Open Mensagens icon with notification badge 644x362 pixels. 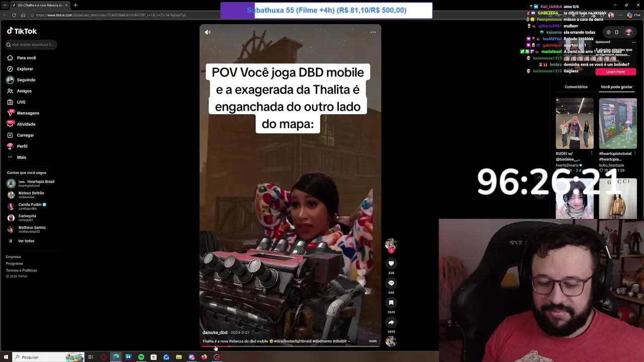[x=10, y=113]
